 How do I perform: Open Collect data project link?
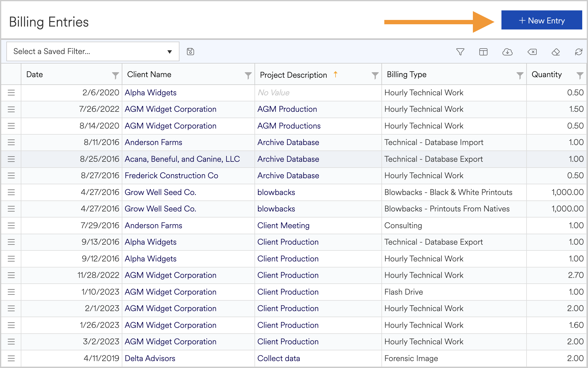tap(279, 358)
